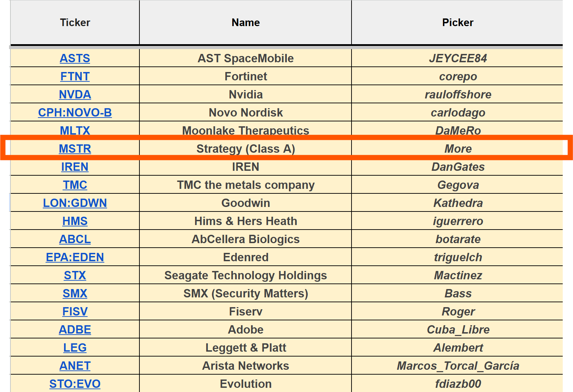This screenshot has height=392, width=573.
Task: Select the Picker column header
Action: tap(458, 23)
